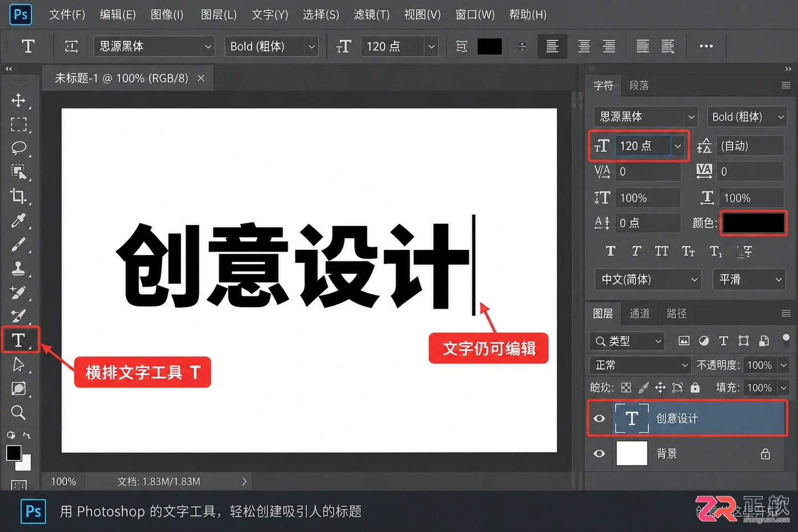Click text color swatch in options bar
This screenshot has width=798, height=532.
489,46
